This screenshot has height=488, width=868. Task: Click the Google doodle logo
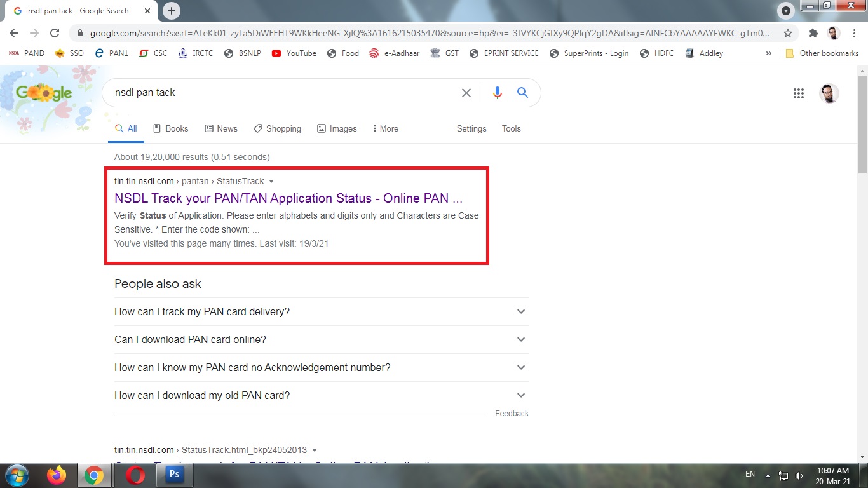tap(44, 93)
